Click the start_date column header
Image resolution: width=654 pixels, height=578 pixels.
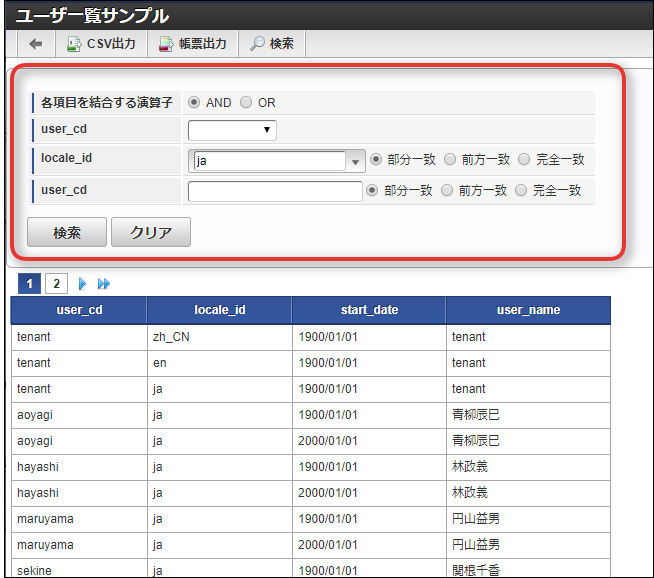pyautogui.click(x=368, y=310)
